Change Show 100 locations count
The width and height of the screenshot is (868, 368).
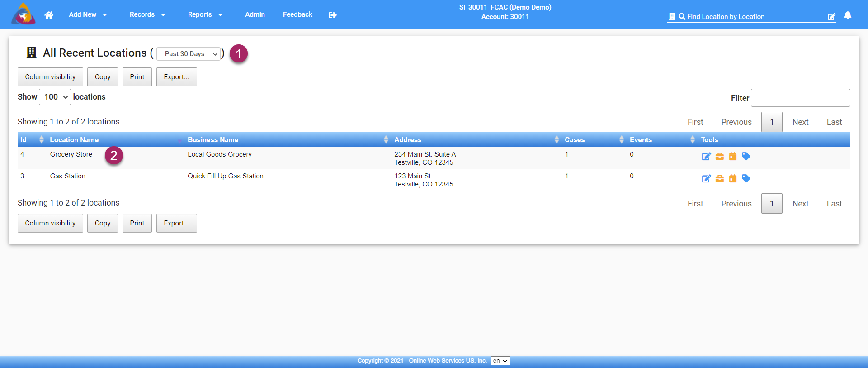coord(55,97)
